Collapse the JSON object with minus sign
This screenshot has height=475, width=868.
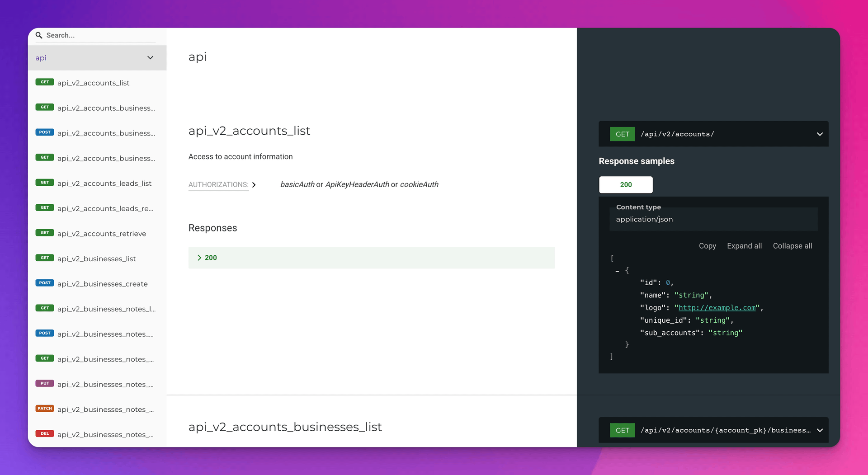point(617,271)
